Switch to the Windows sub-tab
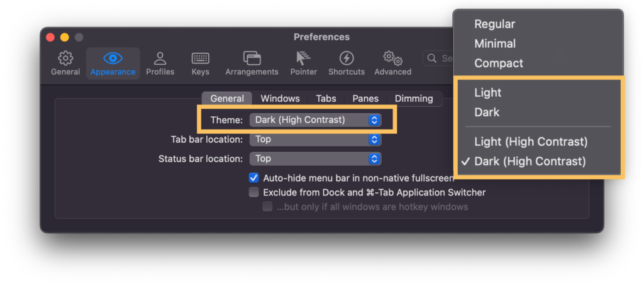644x286 pixels. pyautogui.click(x=280, y=99)
